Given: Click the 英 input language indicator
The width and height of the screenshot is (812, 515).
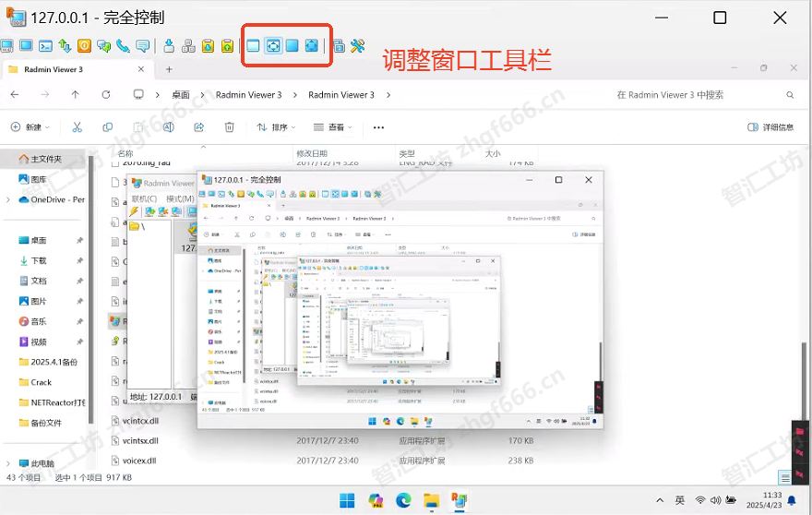Looking at the screenshot, I should tap(680, 500).
